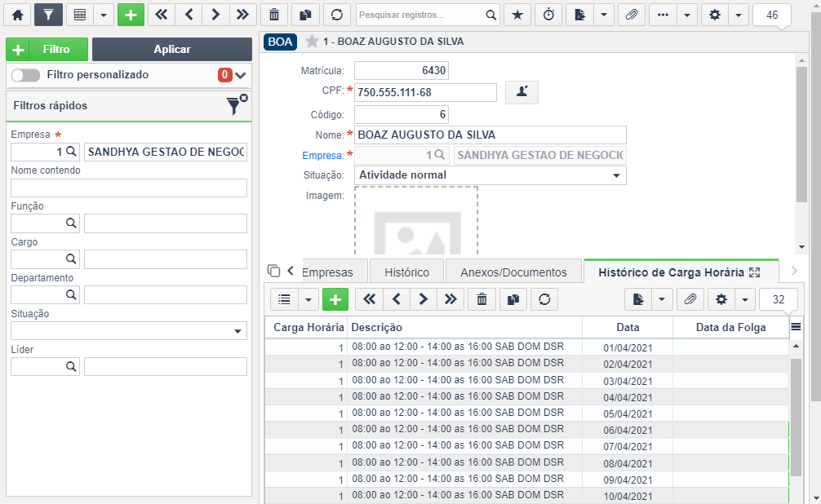Image resolution: width=821 pixels, height=504 pixels.
Task: Toggle the filter panel funnel icon
Action: click(48, 15)
